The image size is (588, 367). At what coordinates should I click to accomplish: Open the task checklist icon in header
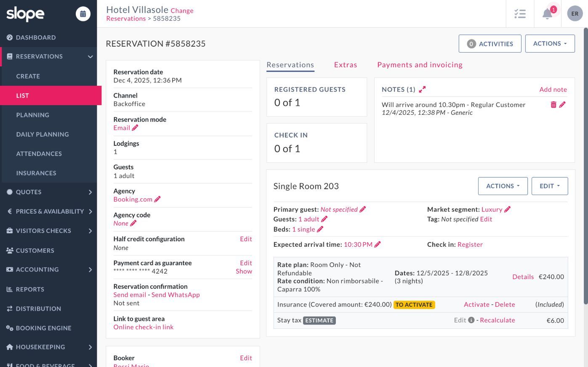(520, 14)
